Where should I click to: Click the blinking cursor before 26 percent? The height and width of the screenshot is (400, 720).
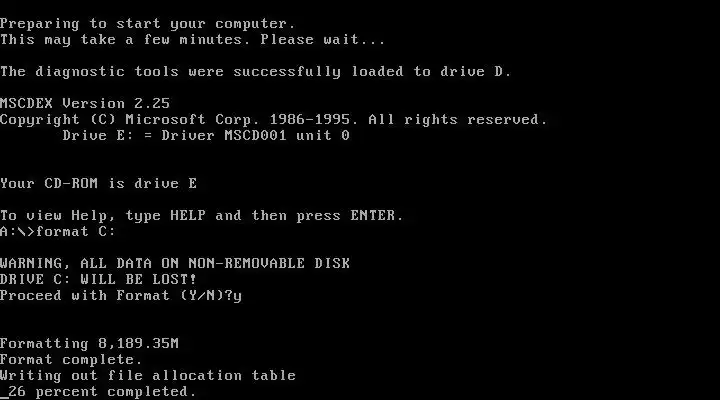[4, 397]
